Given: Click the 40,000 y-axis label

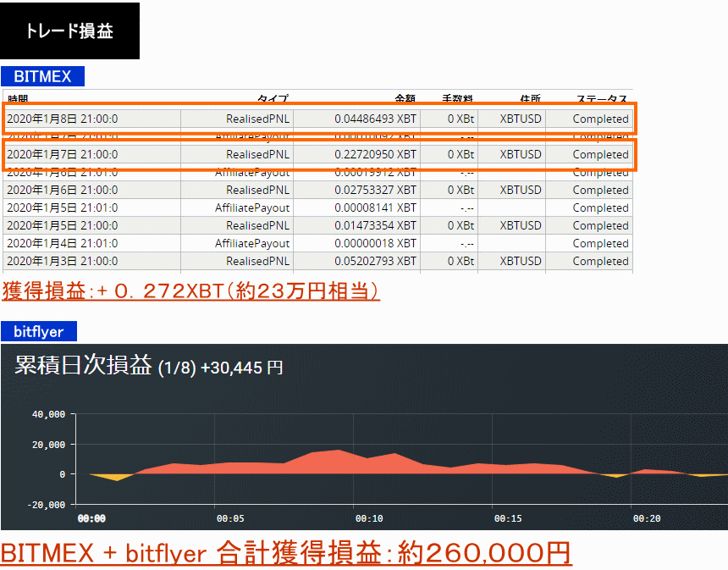Looking at the screenshot, I should click(x=48, y=414).
